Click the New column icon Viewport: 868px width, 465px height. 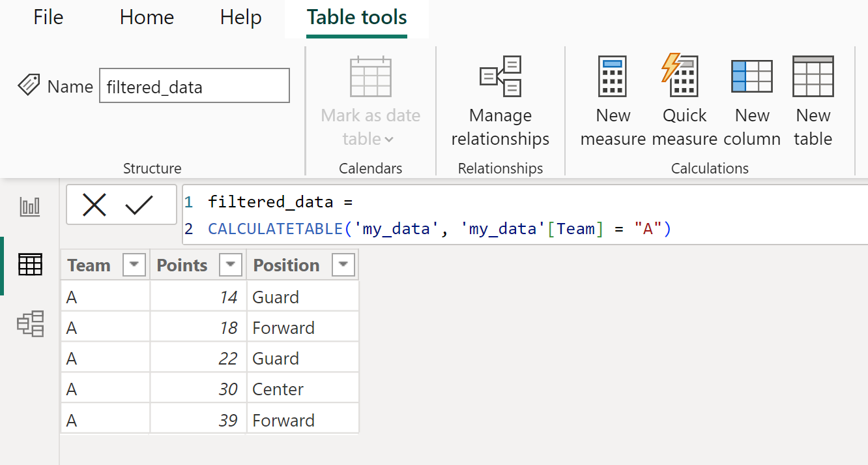pyautogui.click(x=752, y=76)
